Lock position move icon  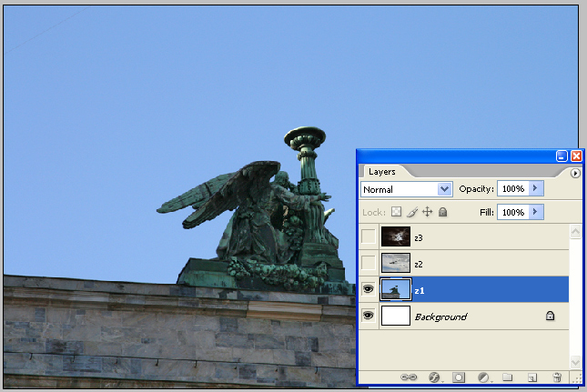tap(427, 212)
